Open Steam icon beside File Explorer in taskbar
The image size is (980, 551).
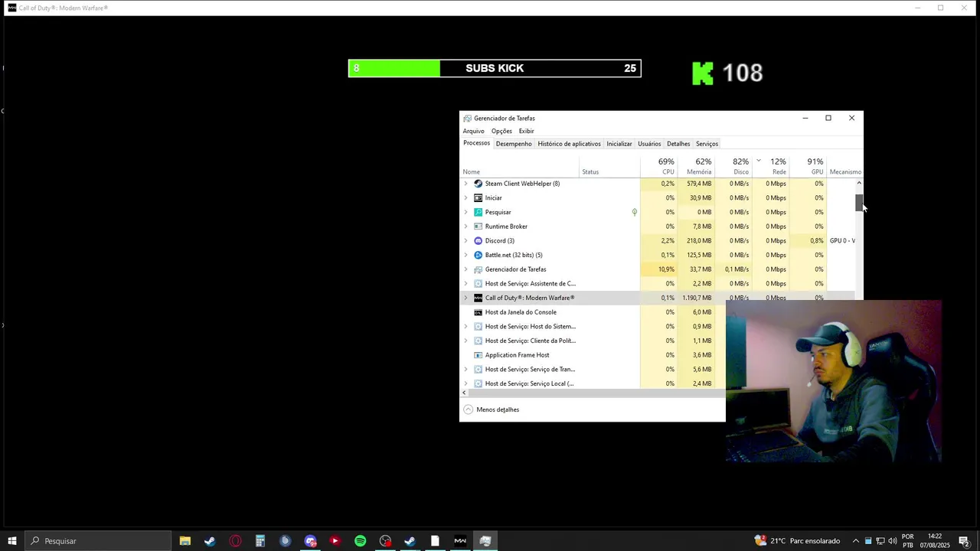pyautogui.click(x=210, y=541)
